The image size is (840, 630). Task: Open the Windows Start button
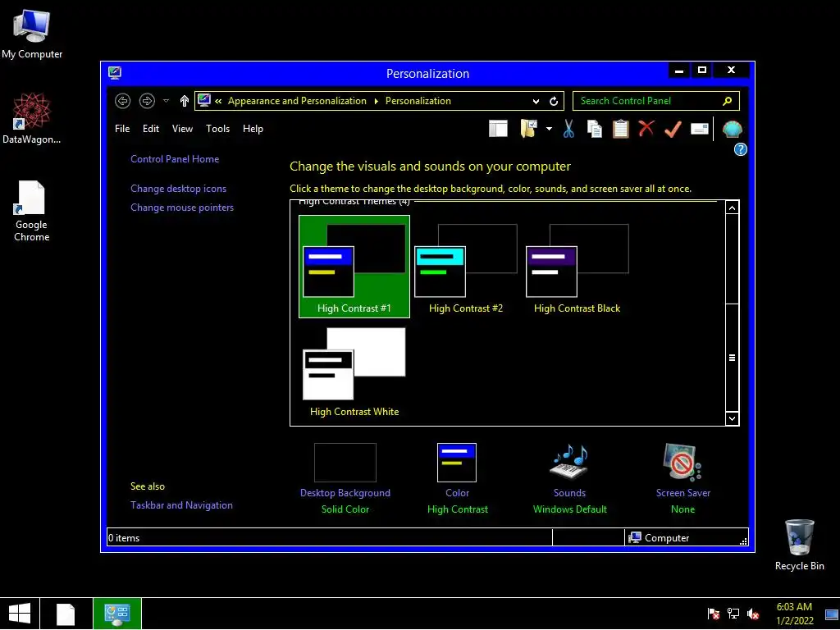20,614
